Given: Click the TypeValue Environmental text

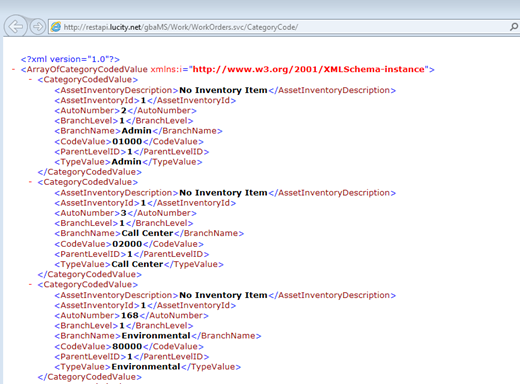Looking at the screenshot, I should [x=146, y=367].
